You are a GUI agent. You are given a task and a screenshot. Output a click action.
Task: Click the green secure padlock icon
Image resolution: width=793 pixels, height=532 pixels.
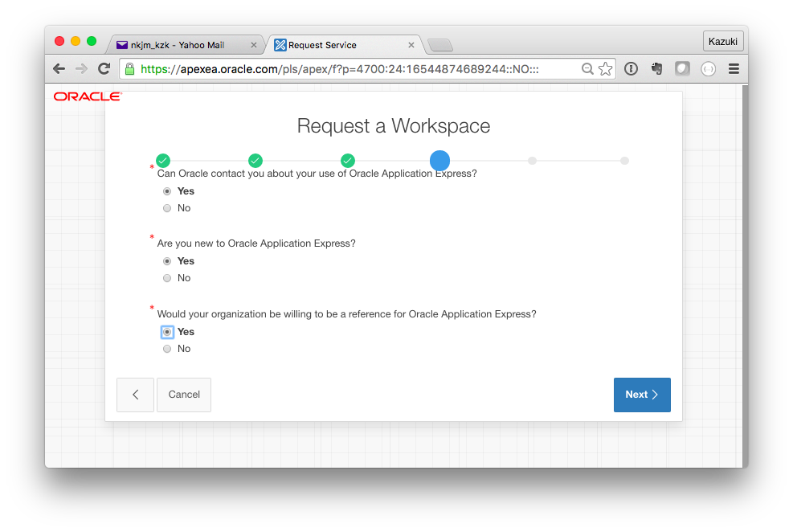pyautogui.click(x=130, y=69)
